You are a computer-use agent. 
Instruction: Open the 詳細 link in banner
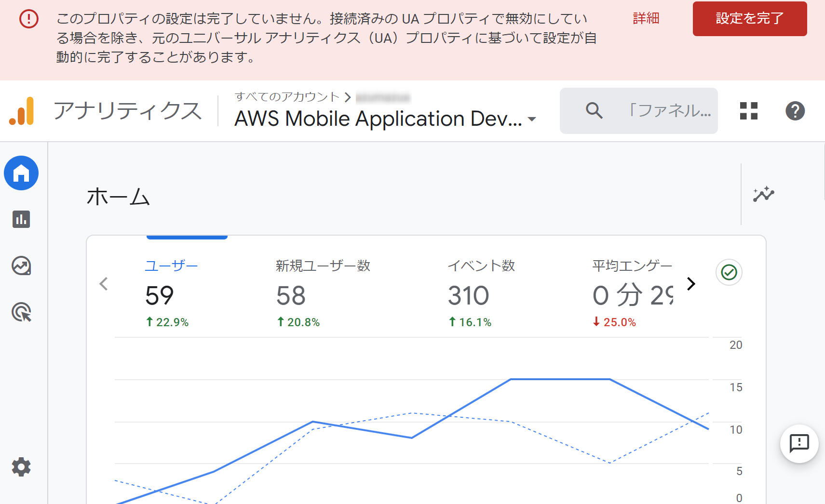coord(646,18)
